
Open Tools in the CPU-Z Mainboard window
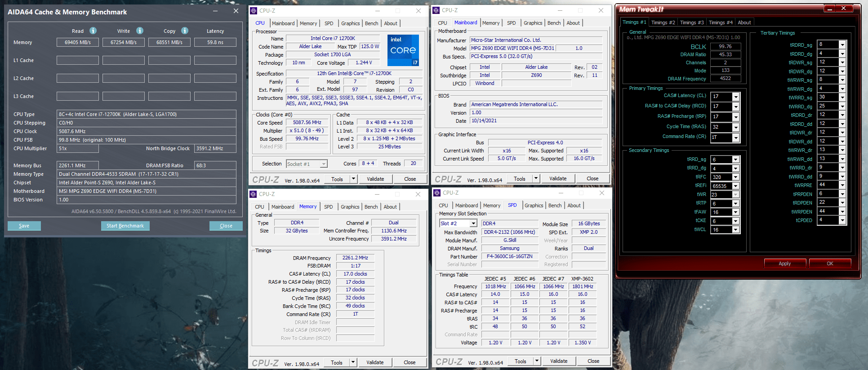coord(520,178)
